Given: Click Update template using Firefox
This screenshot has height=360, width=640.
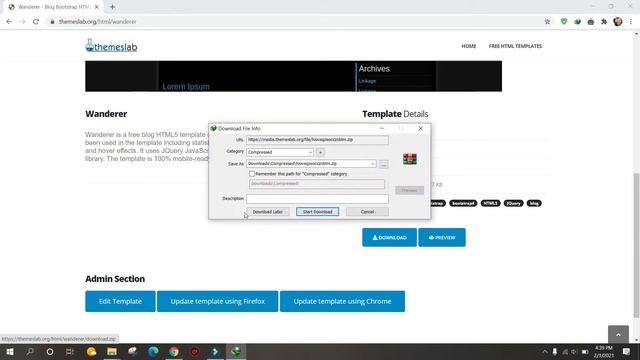Looking at the screenshot, I should [218, 301].
